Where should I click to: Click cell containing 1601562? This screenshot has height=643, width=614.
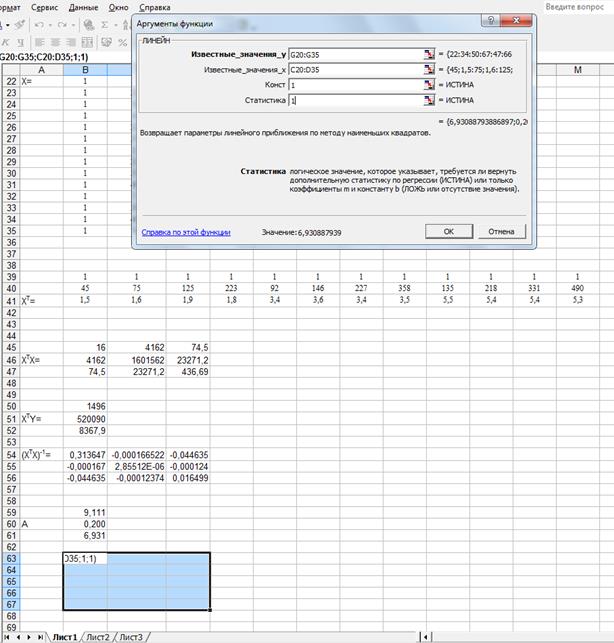pos(137,360)
